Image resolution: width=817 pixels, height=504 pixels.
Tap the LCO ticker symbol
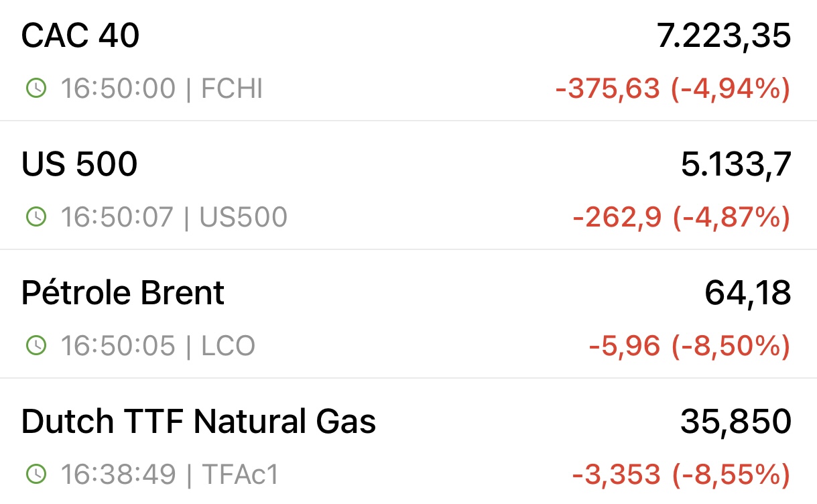229,346
